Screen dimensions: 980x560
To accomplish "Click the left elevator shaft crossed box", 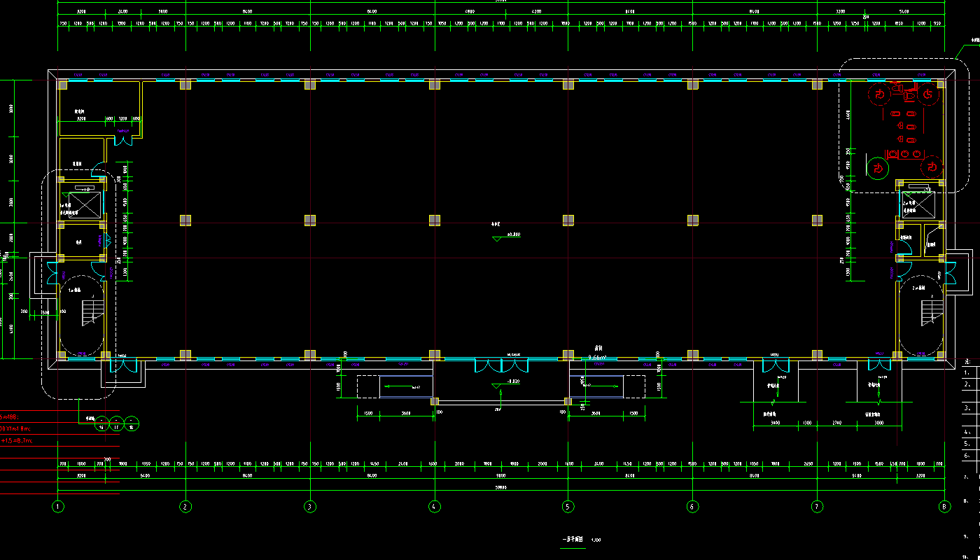I will pyautogui.click(x=81, y=206).
